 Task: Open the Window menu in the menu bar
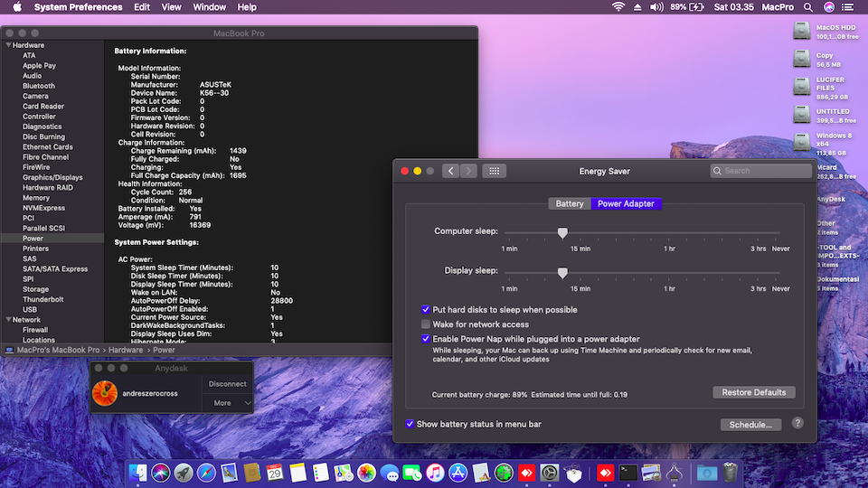click(209, 7)
